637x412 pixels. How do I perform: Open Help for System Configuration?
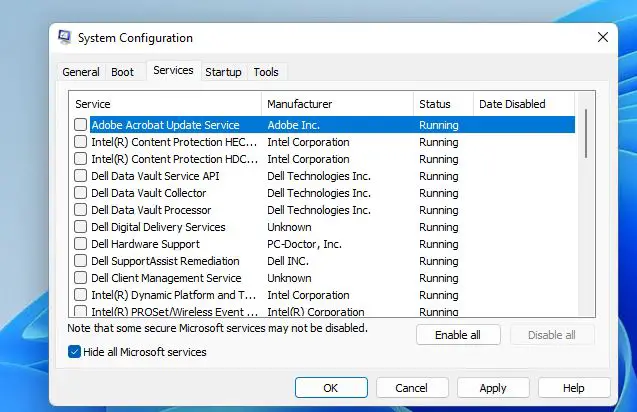pyautogui.click(x=574, y=388)
